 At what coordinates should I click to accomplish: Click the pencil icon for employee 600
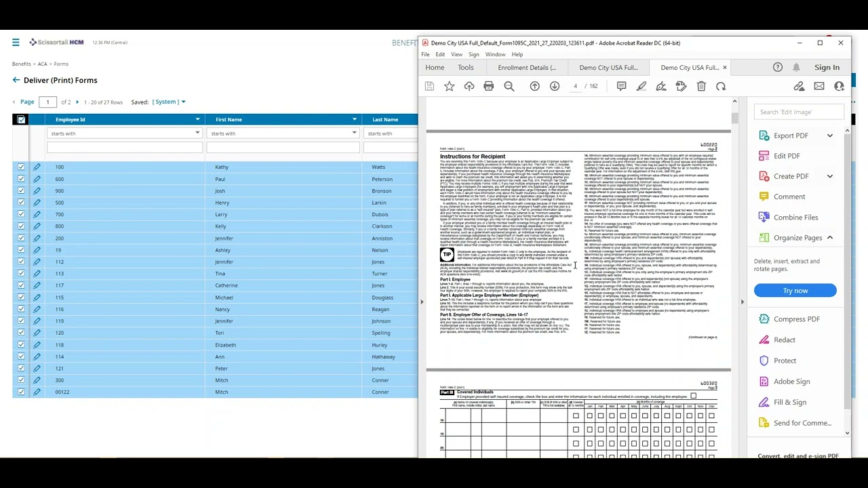[37, 179]
